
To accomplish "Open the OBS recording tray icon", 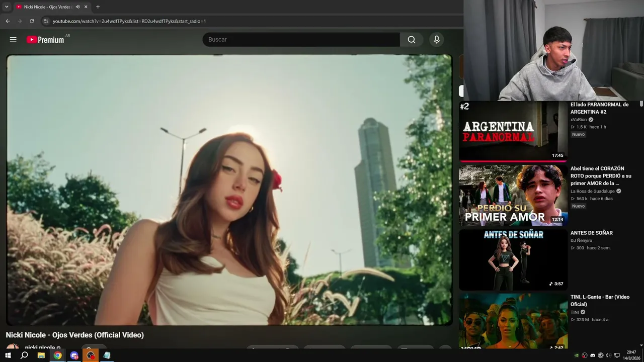I will pyautogui.click(x=585, y=355).
